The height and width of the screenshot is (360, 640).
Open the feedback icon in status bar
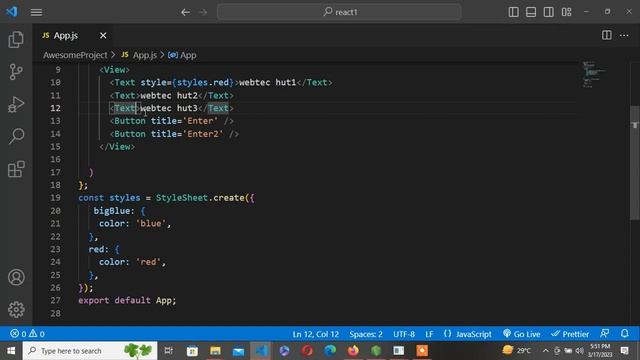click(x=605, y=334)
